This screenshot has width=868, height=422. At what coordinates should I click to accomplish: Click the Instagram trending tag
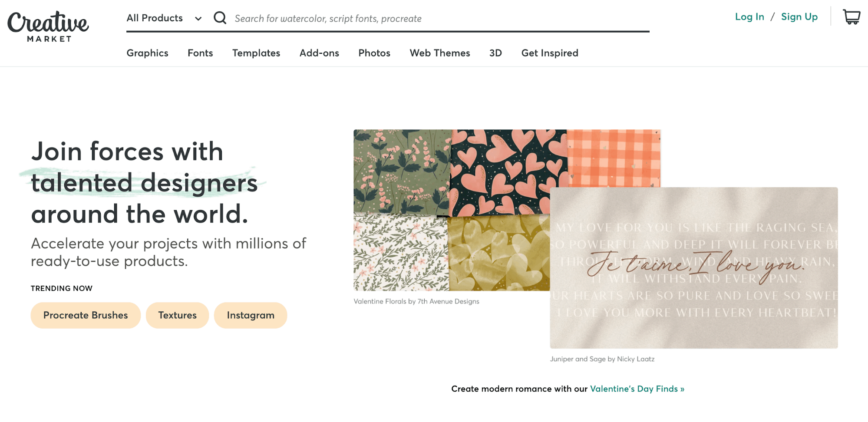pos(251,315)
